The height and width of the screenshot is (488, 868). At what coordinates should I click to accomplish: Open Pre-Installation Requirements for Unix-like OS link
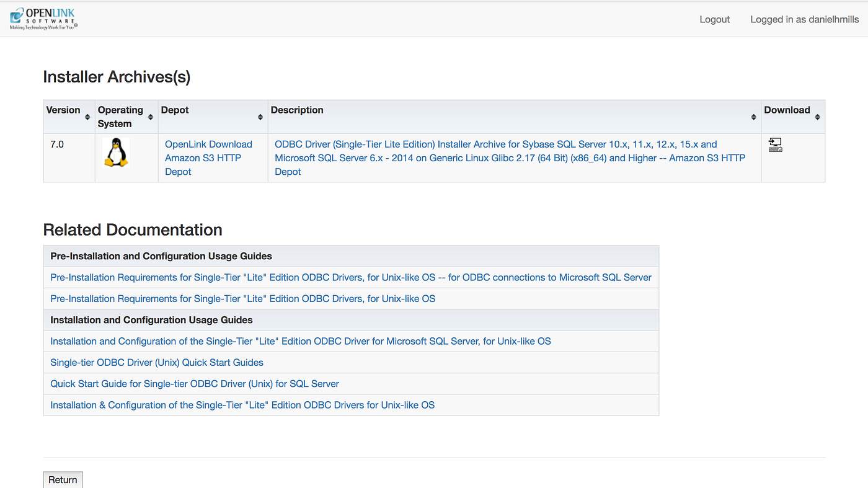(243, 298)
